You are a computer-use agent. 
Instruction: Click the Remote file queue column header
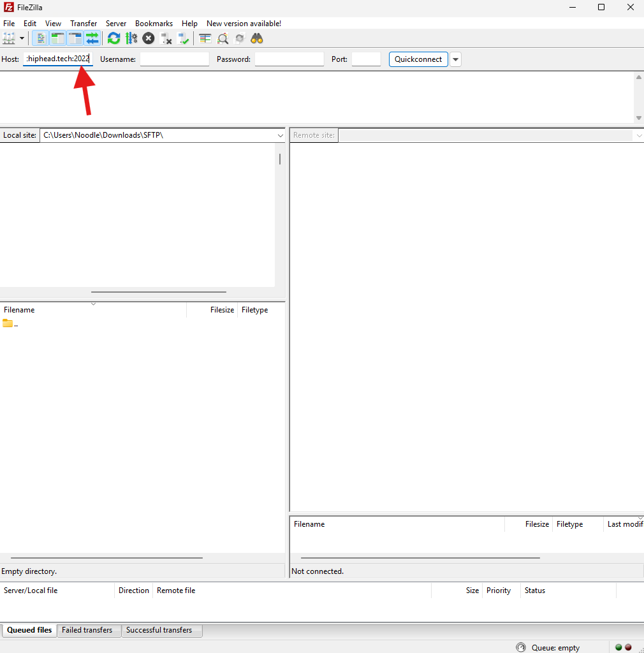[x=292, y=591]
